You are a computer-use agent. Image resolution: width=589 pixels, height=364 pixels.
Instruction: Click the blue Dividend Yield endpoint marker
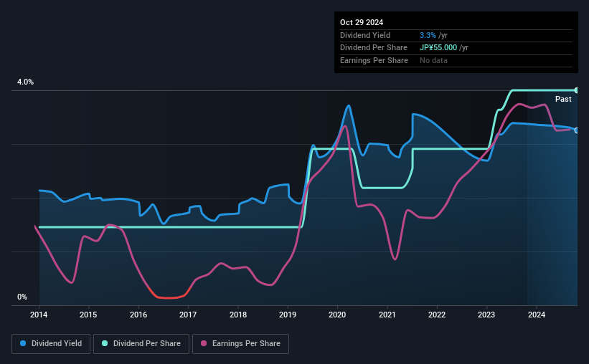577,130
